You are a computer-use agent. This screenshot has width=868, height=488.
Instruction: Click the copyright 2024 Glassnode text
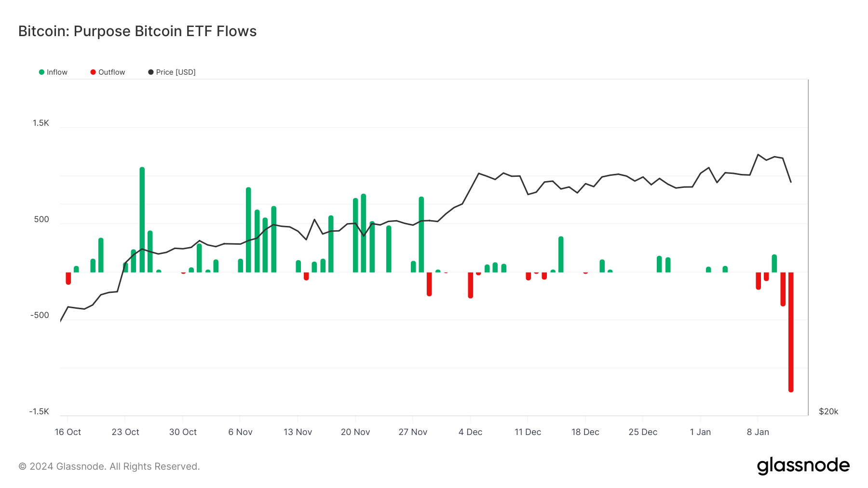click(108, 466)
